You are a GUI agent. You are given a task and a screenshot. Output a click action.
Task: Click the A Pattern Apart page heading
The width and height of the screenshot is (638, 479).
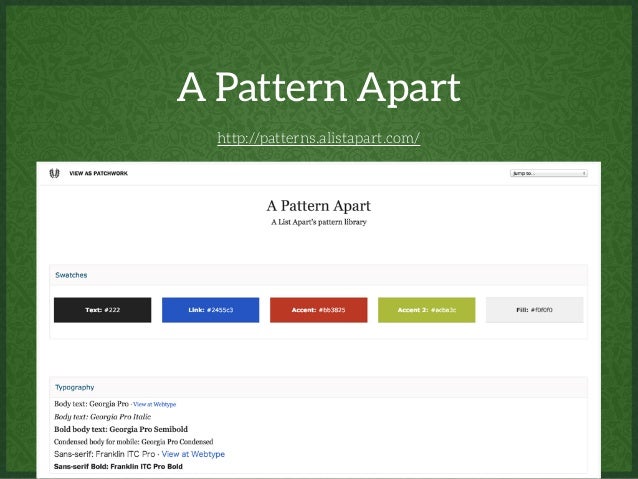pyautogui.click(x=319, y=206)
